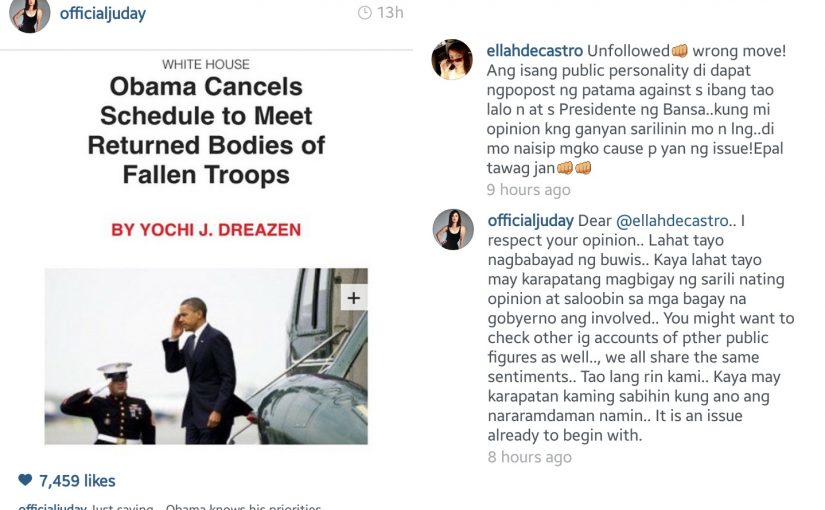Image resolution: width=825 pixels, height=510 pixels.
Task: Tap the 9 hours ago comment timestamp
Action: tap(528, 189)
